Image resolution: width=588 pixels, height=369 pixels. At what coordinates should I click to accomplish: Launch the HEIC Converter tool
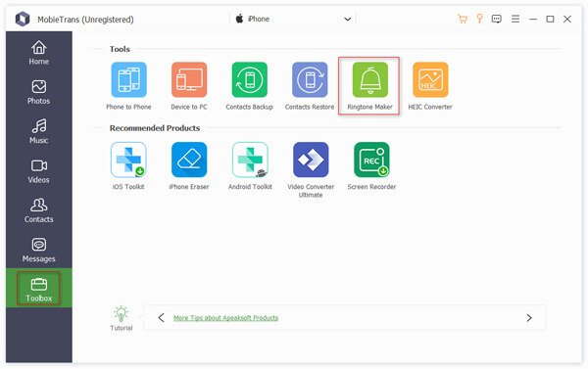coord(430,80)
